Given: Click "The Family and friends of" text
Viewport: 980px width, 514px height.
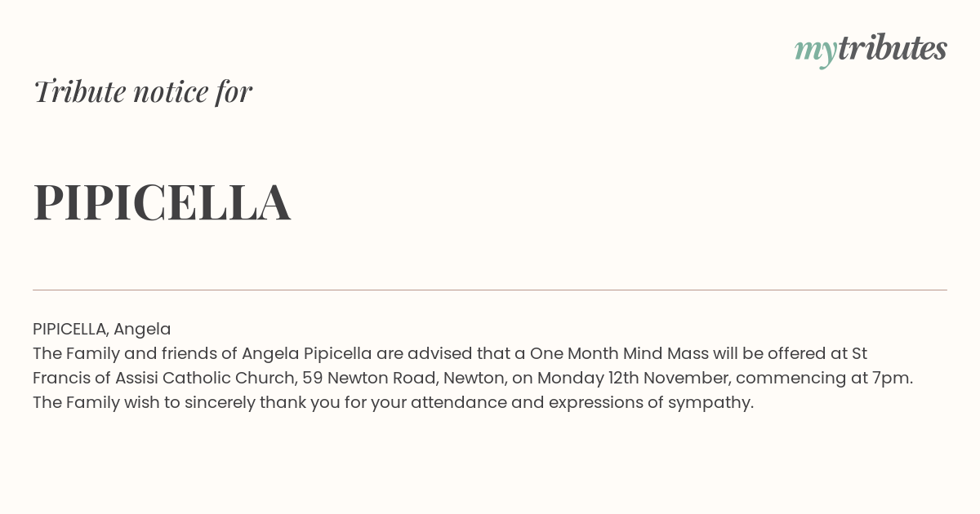Looking at the screenshot, I should (135, 353).
